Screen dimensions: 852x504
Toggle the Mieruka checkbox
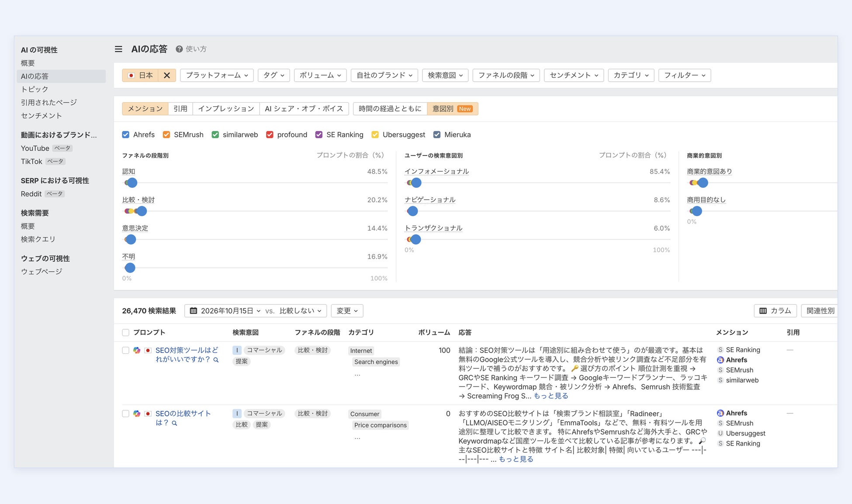point(437,135)
